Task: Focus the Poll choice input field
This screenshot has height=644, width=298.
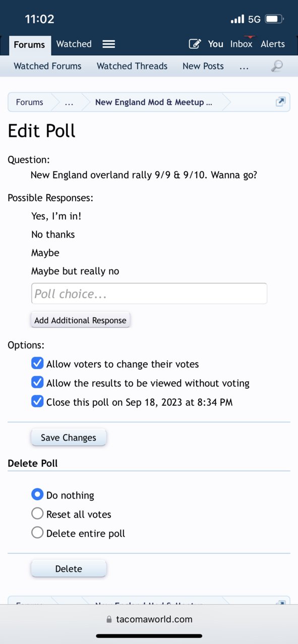Action: click(x=149, y=294)
